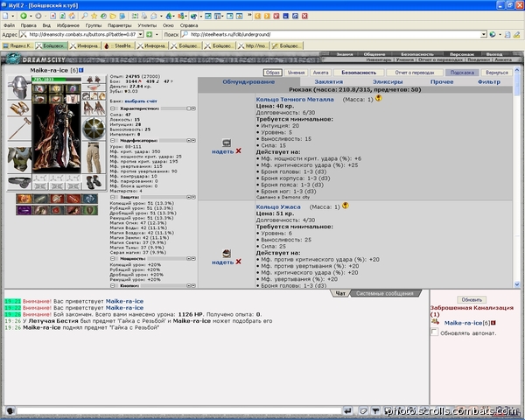Open the Back button history dropdown
The width and height of the screenshot is (525, 420).
[31, 16]
